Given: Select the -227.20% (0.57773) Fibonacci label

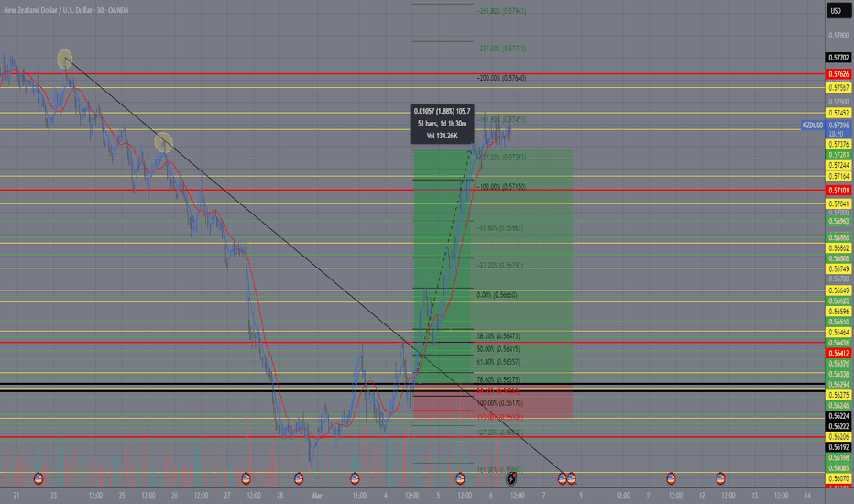Looking at the screenshot, I should point(501,49).
